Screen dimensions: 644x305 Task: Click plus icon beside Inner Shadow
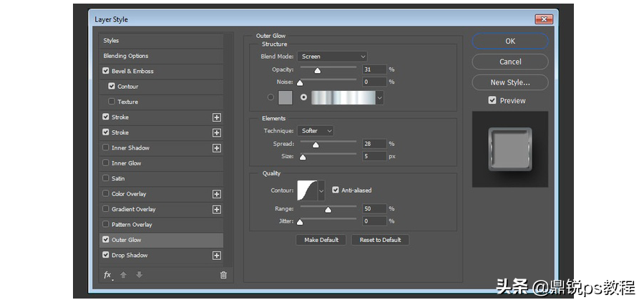217,148
